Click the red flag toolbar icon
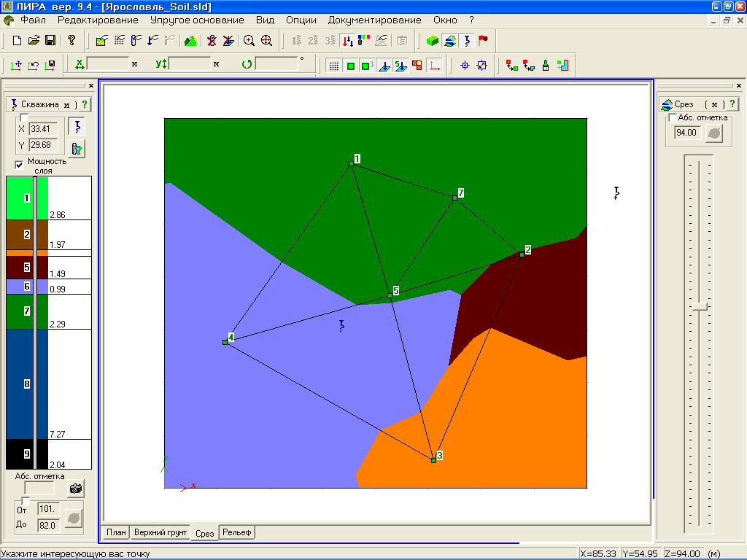The image size is (747, 560). 483,41
